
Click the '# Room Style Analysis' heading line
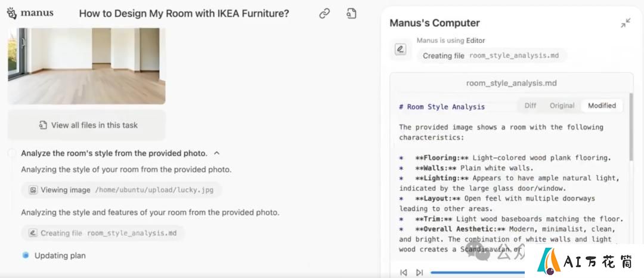pyautogui.click(x=442, y=107)
